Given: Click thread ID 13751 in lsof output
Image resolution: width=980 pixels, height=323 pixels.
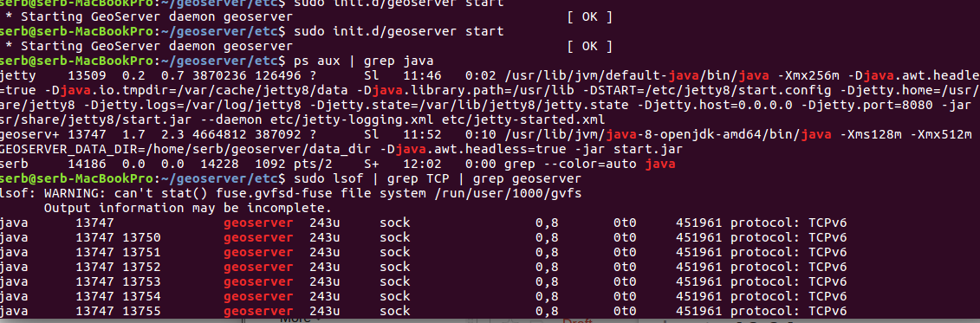Looking at the screenshot, I should (141, 252).
